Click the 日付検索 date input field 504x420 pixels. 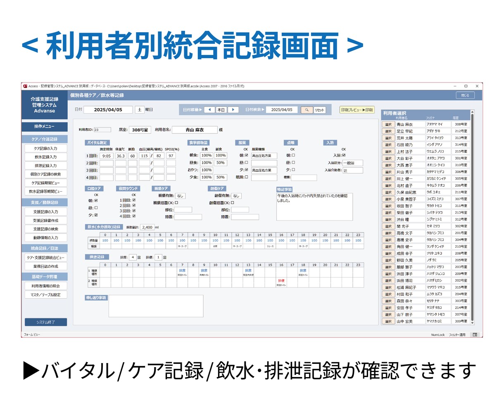click(282, 110)
